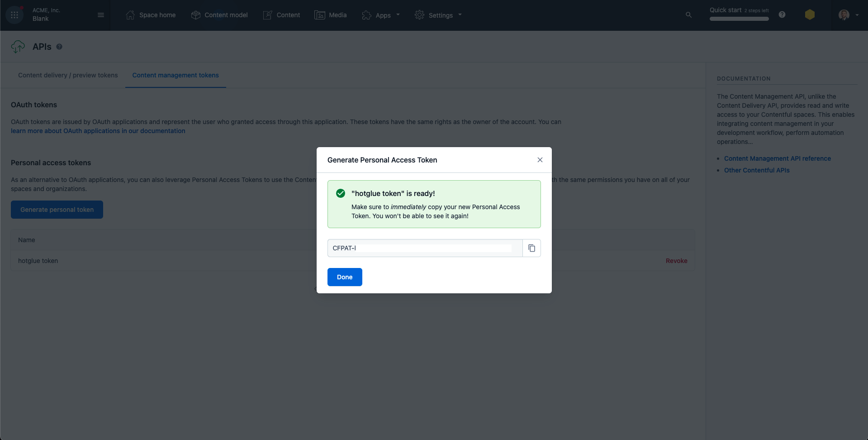Click Generate personal token button
This screenshot has width=868, height=440.
click(57, 210)
